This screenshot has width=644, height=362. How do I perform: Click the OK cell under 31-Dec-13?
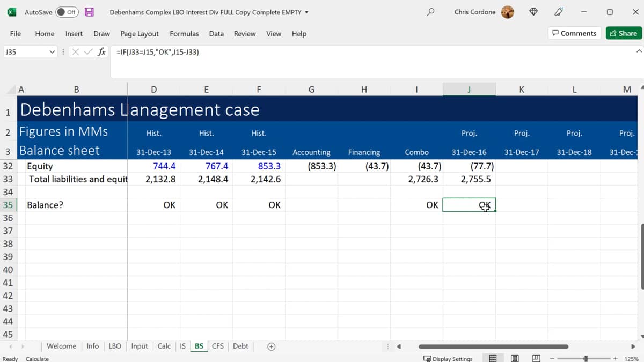pos(154,205)
